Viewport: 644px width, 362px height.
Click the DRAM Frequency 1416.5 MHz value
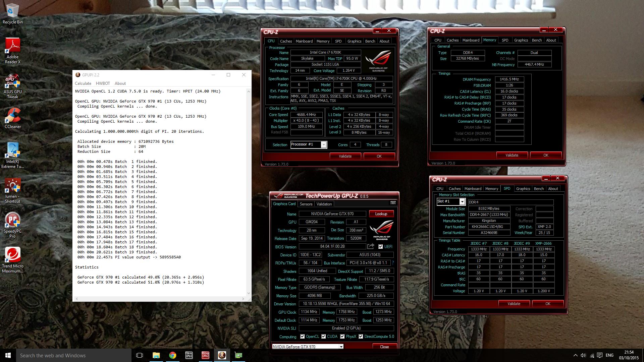click(509, 79)
